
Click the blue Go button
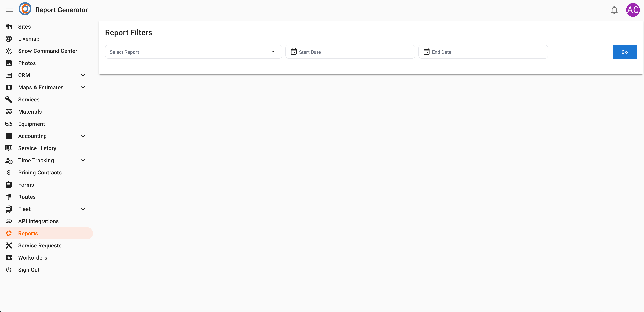624,52
